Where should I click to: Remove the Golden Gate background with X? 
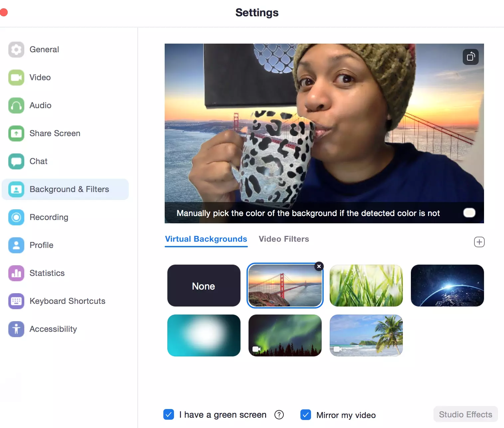(319, 266)
